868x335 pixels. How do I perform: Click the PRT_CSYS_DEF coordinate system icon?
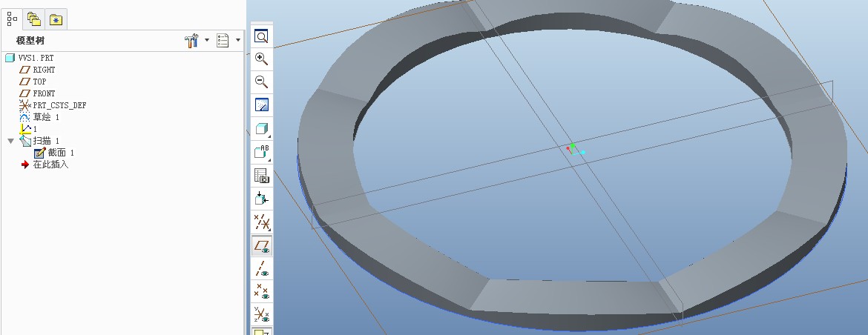[x=24, y=105]
